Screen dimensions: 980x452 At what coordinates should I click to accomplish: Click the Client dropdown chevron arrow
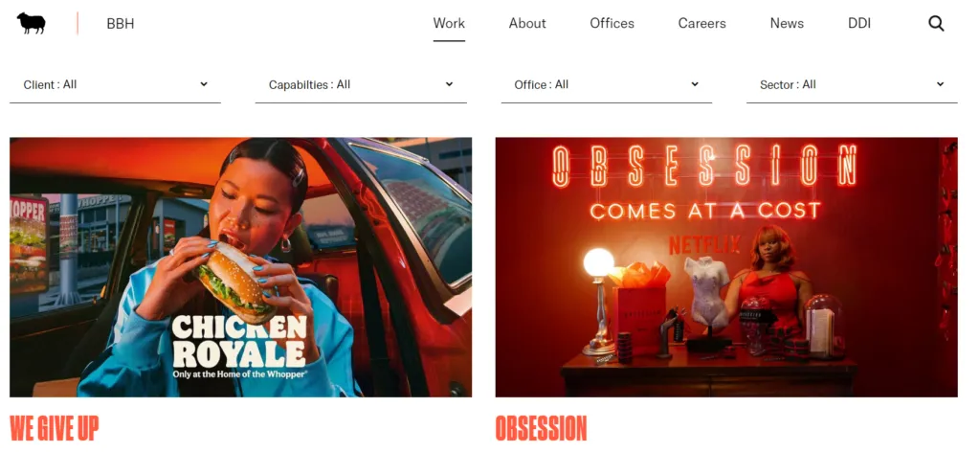pyautogui.click(x=204, y=83)
